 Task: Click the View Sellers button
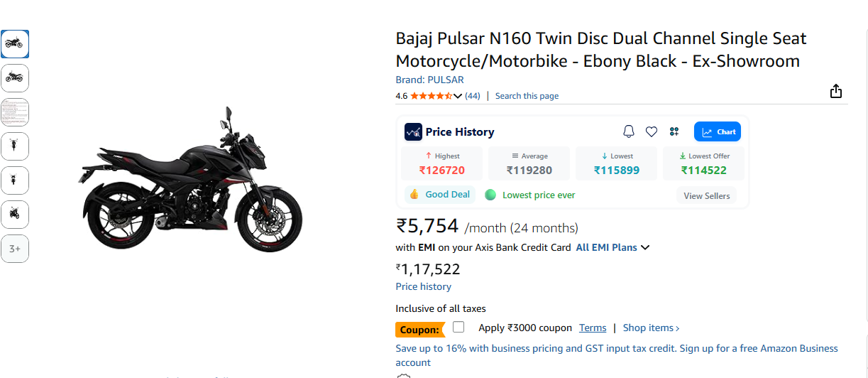tap(706, 196)
